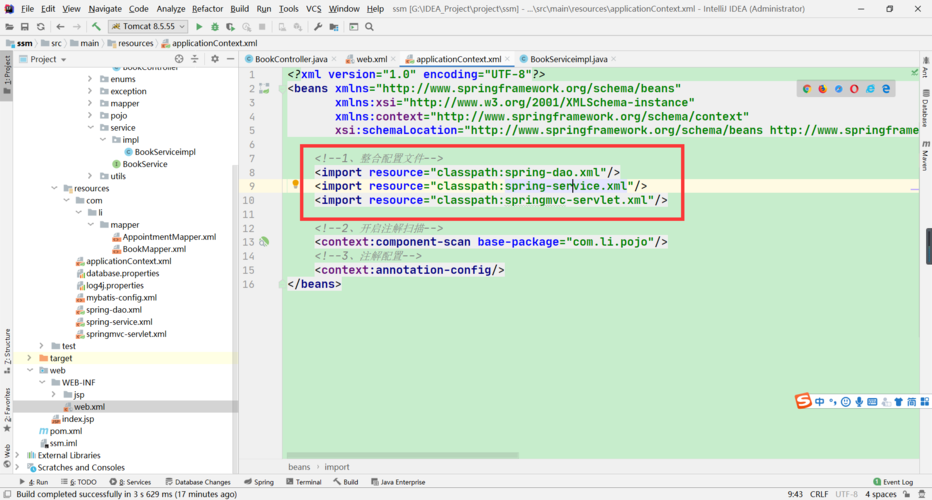Open Project panel gear settings
The width and height of the screenshot is (932, 500).
coord(215,59)
